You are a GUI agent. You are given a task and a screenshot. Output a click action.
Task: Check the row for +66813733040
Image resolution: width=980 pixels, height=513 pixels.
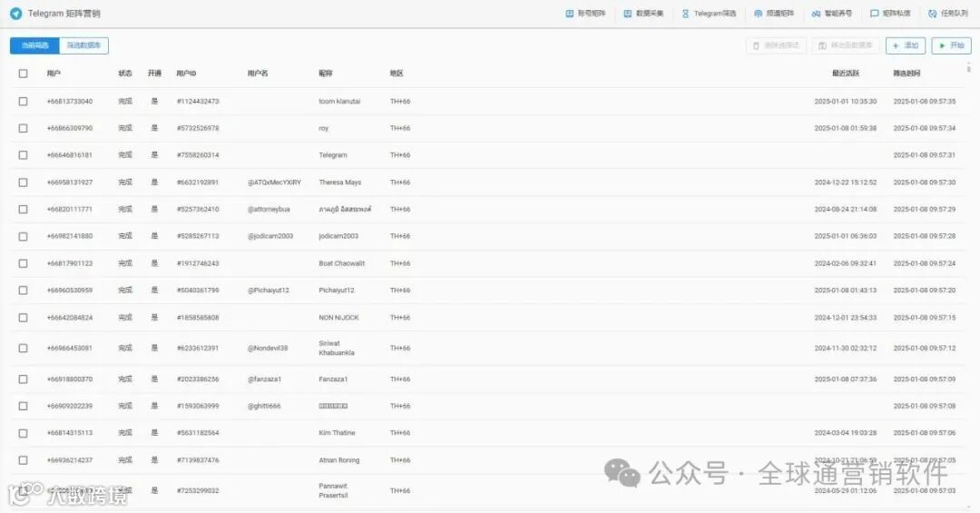pyautogui.click(x=23, y=102)
